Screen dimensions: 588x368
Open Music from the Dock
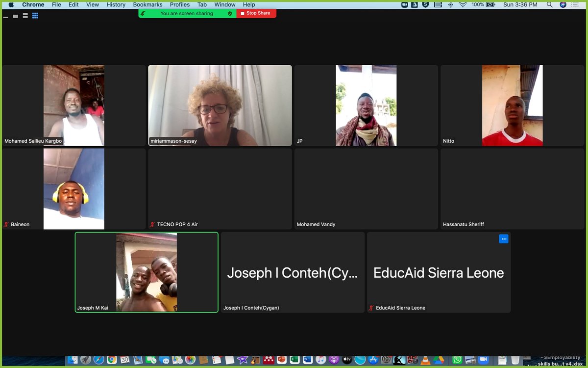[321, 360]
